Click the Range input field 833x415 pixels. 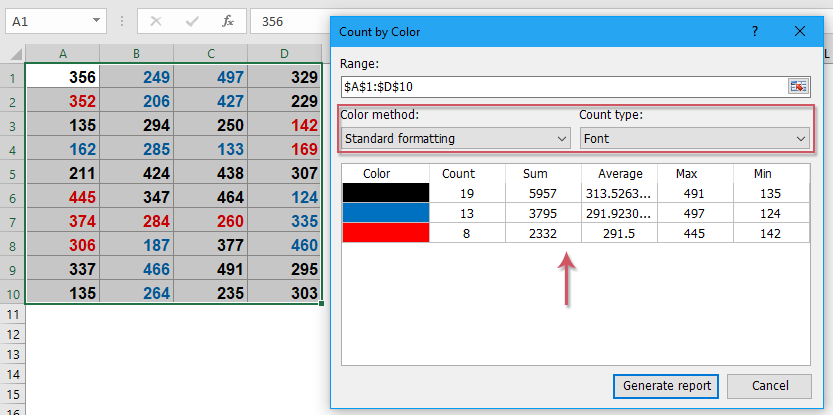564,87
